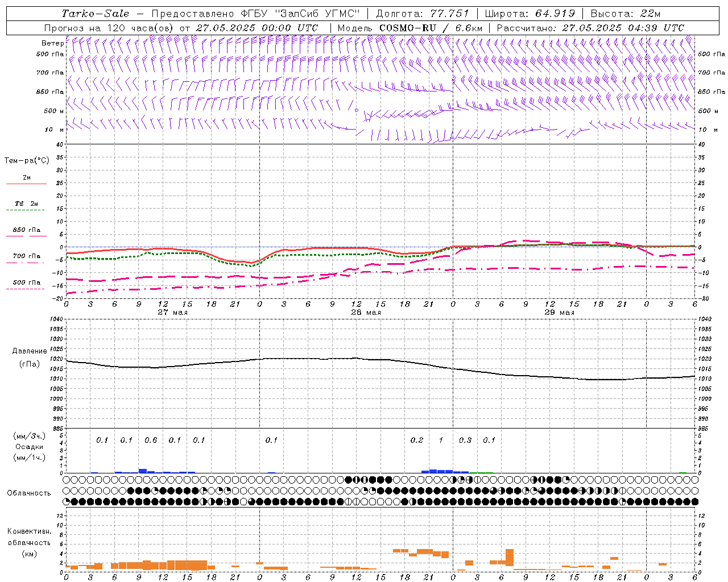This screenshot has height=582, width=728.
Task: Select the 'Td 2м' dew point legend label
Action: (27, 203)
